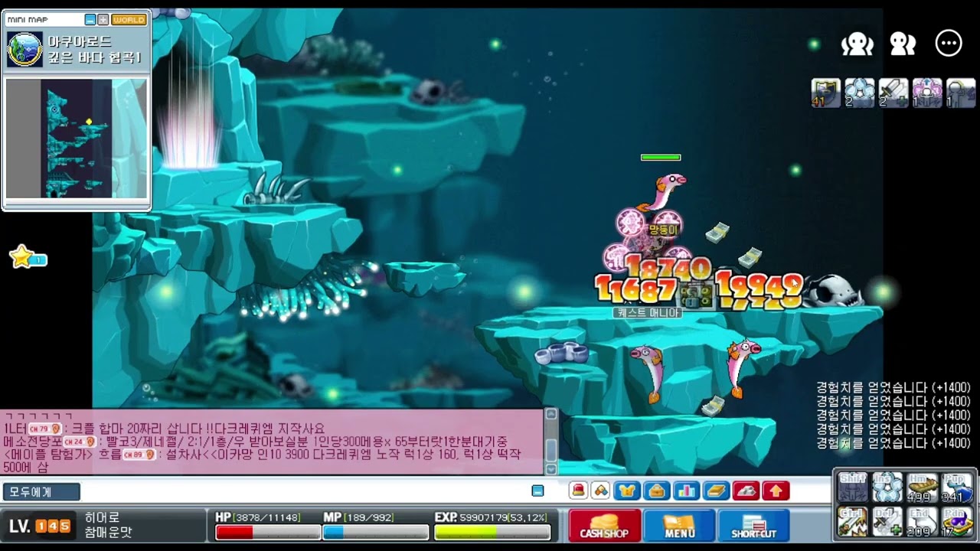Use the Pup quickslot potion 341

(958, 487)
